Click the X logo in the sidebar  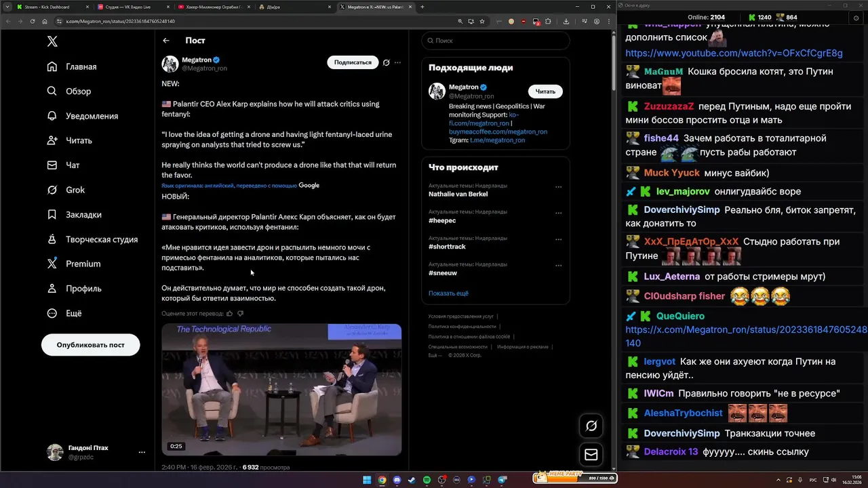[x=52, y=41]
